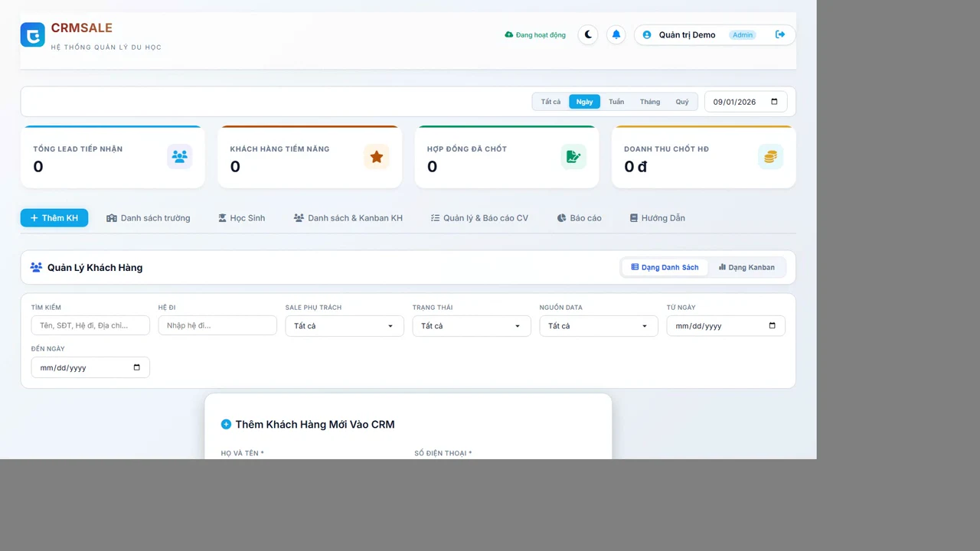Open calendar picker for 09/01/2026 date
Screen dimensions: 980x551
pos(774,102)
